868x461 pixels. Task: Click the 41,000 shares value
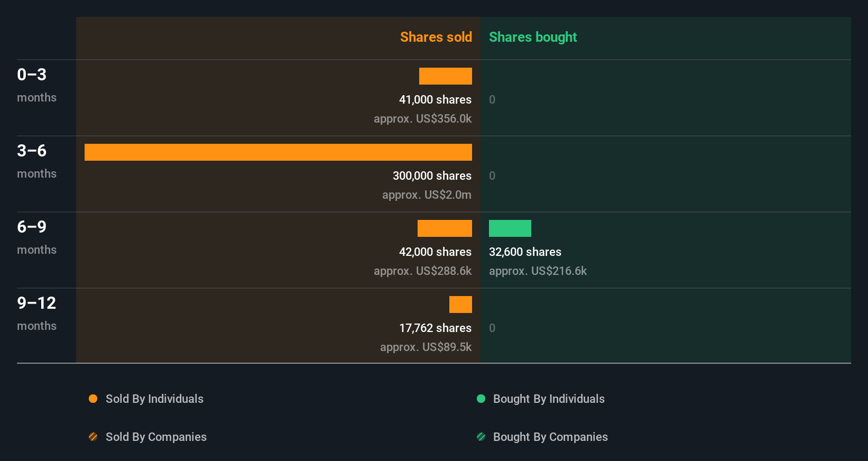point(435,99)
